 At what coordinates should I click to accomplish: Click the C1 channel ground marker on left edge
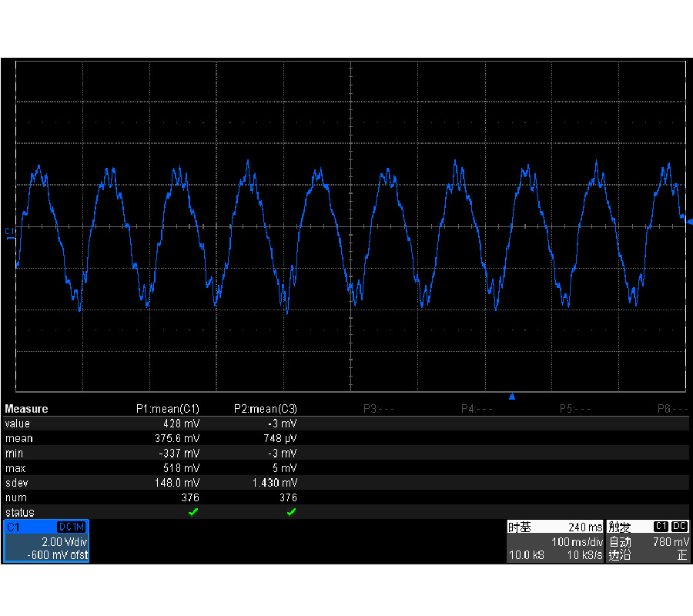10,232
